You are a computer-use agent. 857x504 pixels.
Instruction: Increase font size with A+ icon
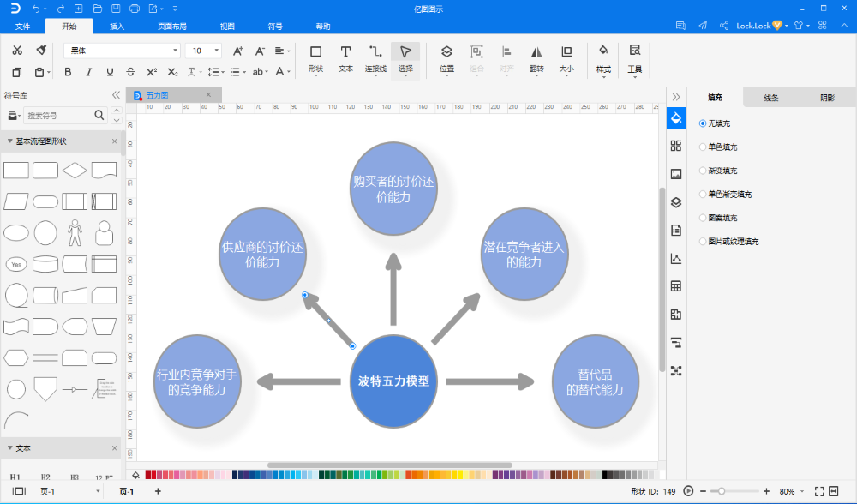coord(237,51)
